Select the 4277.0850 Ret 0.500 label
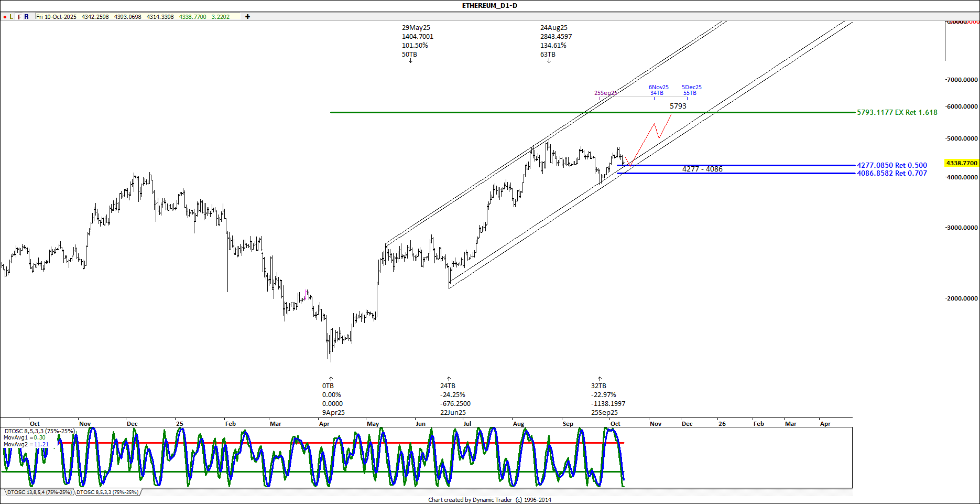Viewport: 980px width, 504px height. pos(891,165)
